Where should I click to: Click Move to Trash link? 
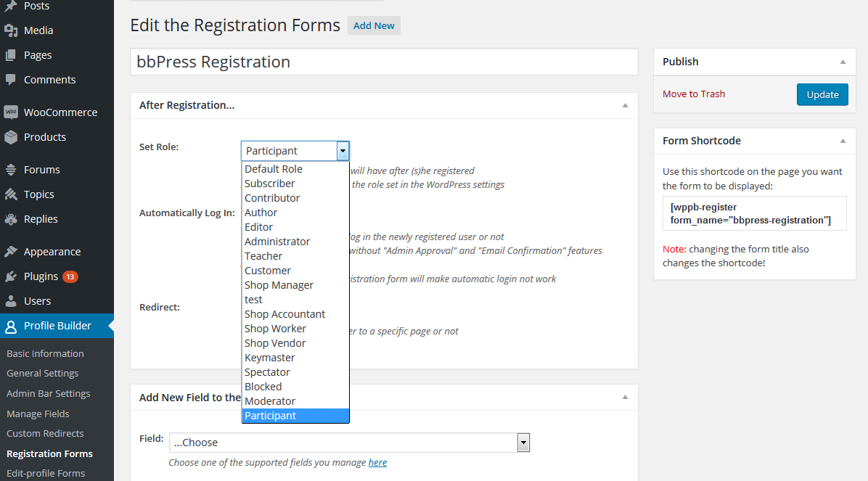point(694,94)
